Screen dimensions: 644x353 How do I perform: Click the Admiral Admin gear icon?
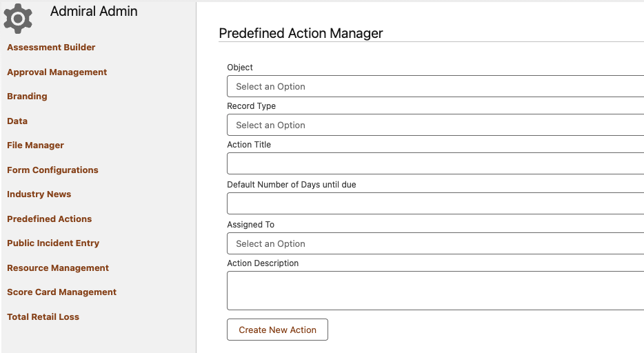tap(18, 19)
